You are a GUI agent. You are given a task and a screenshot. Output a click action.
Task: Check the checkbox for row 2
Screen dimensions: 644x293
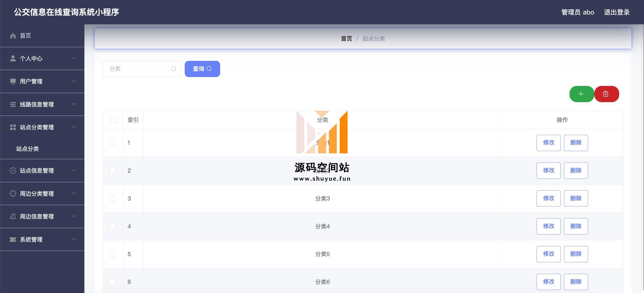tap(112, 171)
